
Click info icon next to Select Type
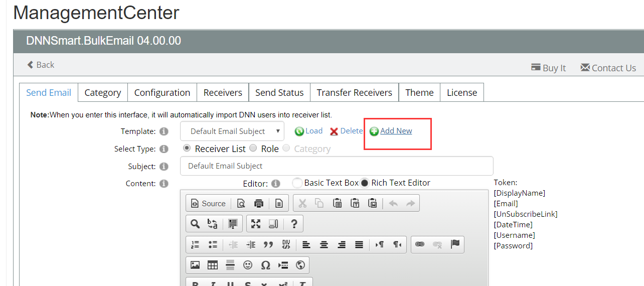click(x=164, y=149)
